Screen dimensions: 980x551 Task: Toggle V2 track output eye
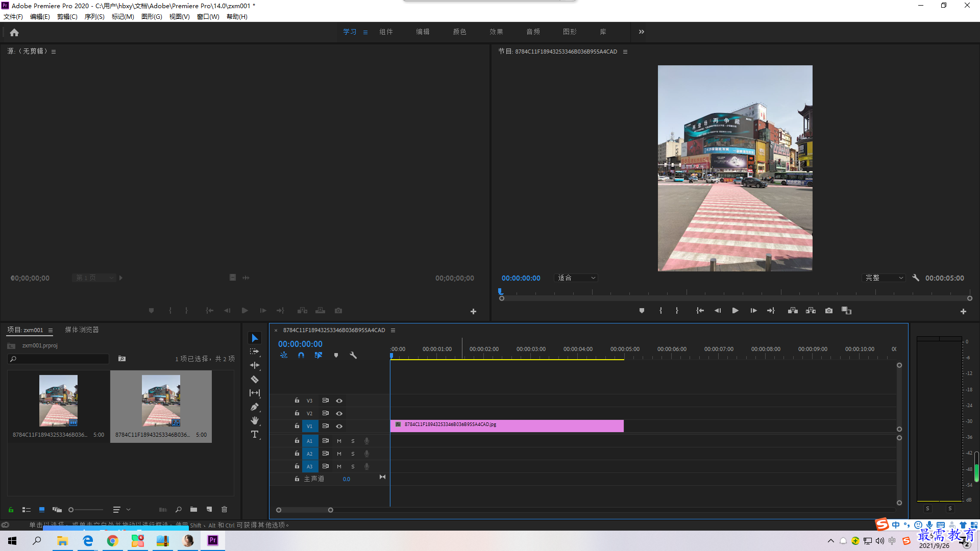[339, 414]
